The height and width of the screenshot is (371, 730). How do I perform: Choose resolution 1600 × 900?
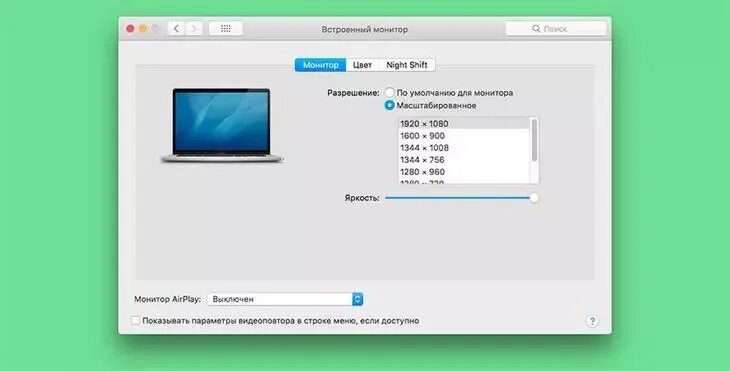(x=464, y=136)
